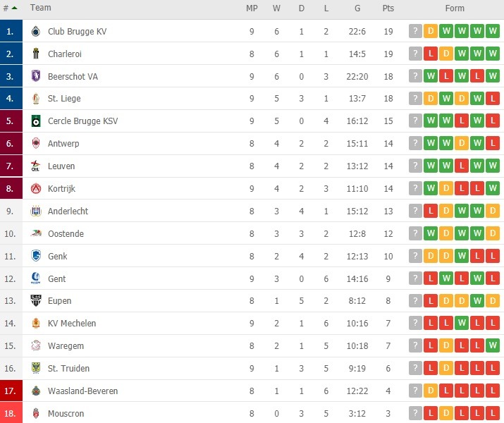Image resolution: width=504 pixels, height=423 pixels.
Task: Open the Oostende team page link
Action: pos(66,233)
